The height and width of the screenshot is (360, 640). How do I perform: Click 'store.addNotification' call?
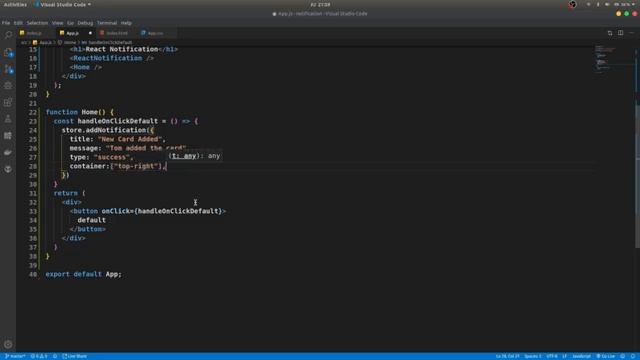[104, 130]
